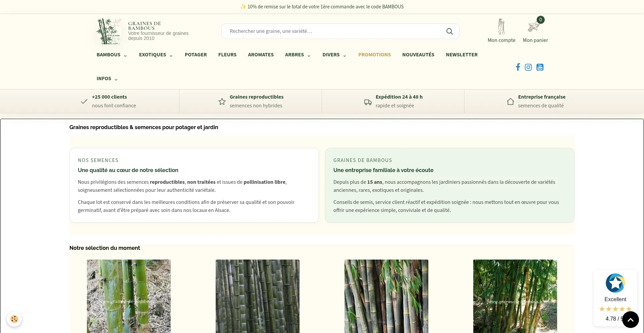Click the checkmark icon beside +25 000 clients
The height and width of the screenshot is (333, 644).
pyautogui.click(x=84, y=101)
